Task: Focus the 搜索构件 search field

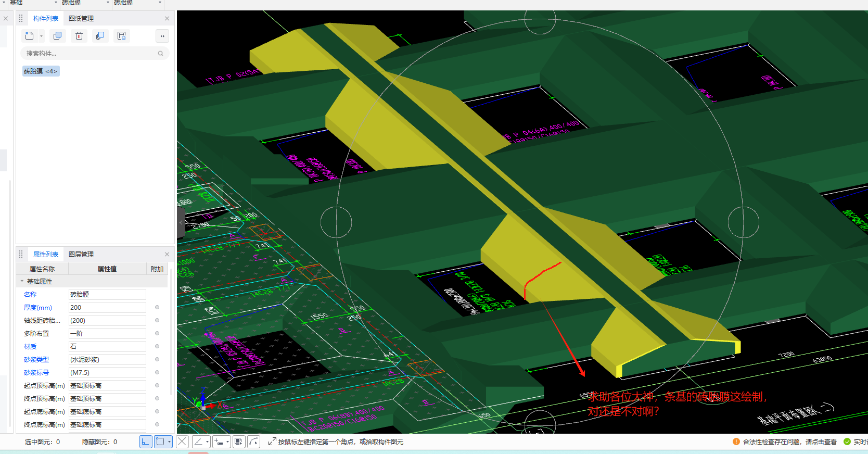Action: coord(95,54)
